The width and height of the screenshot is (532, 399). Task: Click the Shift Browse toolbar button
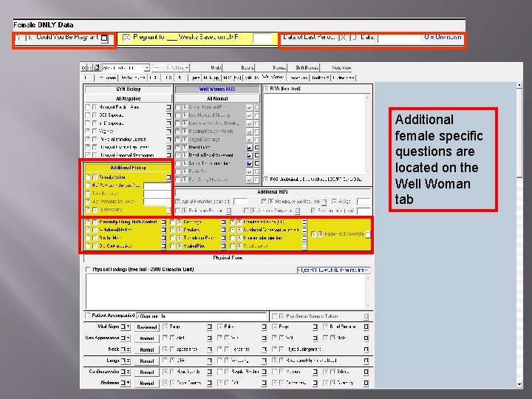[x=304, y=68]
